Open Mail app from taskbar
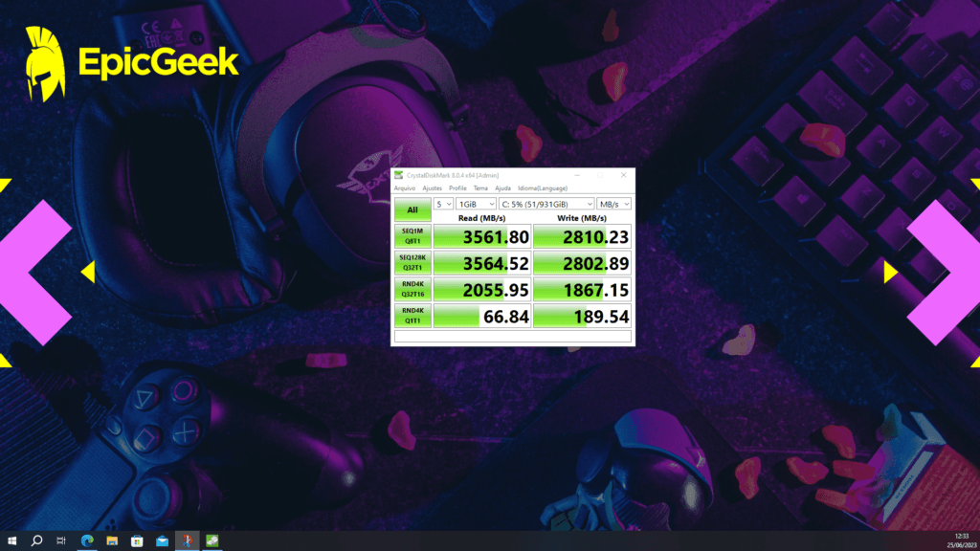This screenshot has width=980, height=551. [x=162, y=540]
